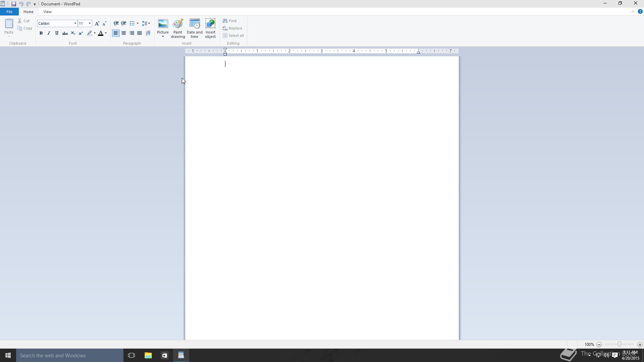Start a bulleted list

click(132, 23)
